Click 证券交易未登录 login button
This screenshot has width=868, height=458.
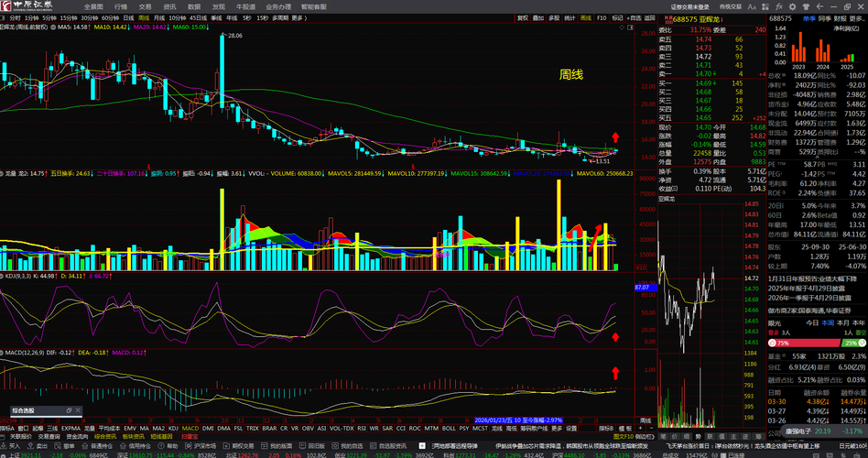pyautogui.click(x=689, y=6)
